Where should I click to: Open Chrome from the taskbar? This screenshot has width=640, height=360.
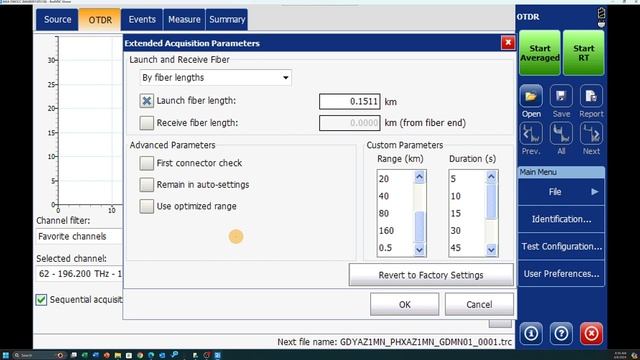point(140,355)
